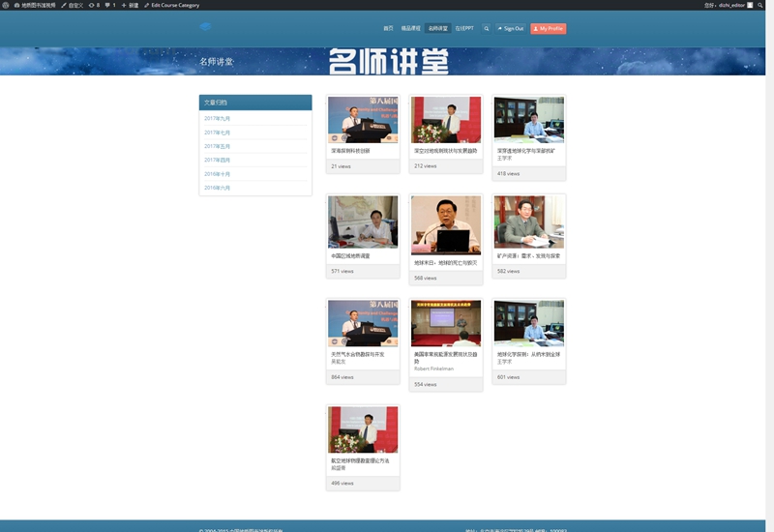
Task: Click the user avatar in admin bar
Action: coord(749,5)
